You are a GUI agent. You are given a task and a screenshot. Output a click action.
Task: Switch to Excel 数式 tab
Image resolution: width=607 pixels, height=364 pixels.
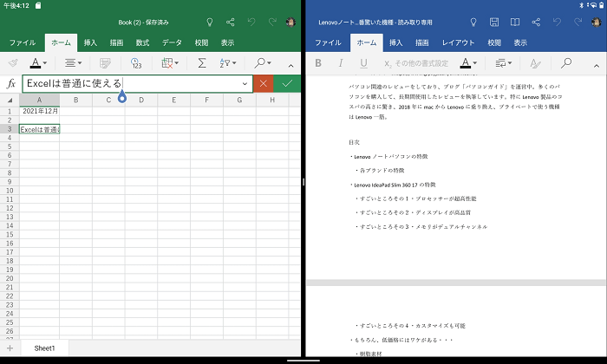tap(142, 42)
